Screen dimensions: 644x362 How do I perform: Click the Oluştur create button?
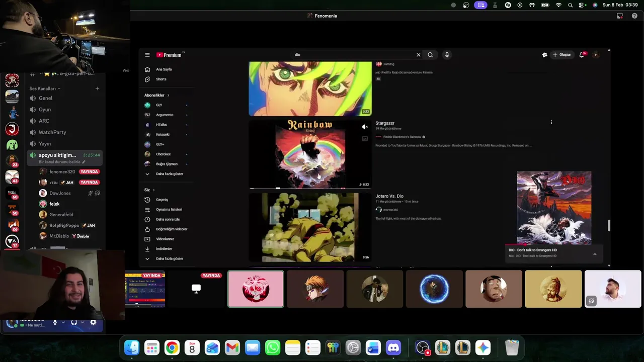[562, 55]
